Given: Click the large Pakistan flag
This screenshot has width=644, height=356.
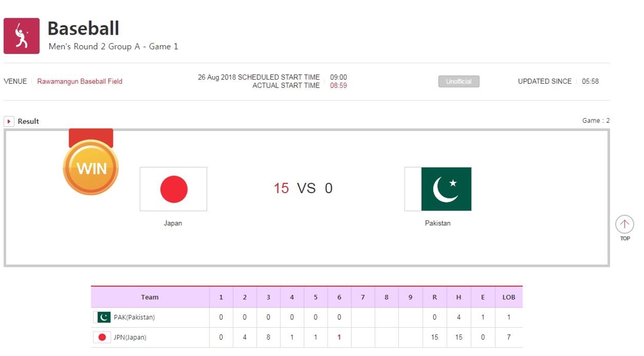Looking at the screenshot, I should coord(438,189).
